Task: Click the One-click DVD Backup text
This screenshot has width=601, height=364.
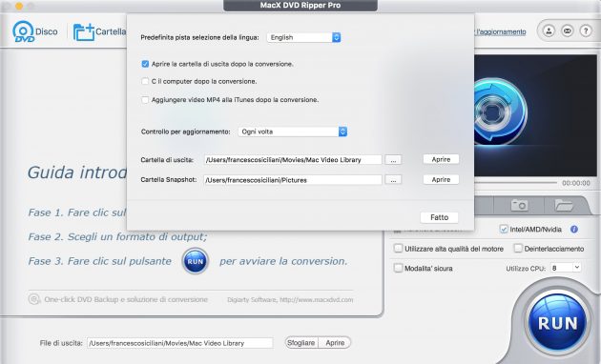Action: [x=126, y=299]
